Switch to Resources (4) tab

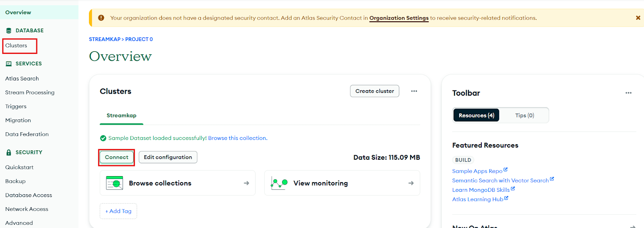pos(477,115)
